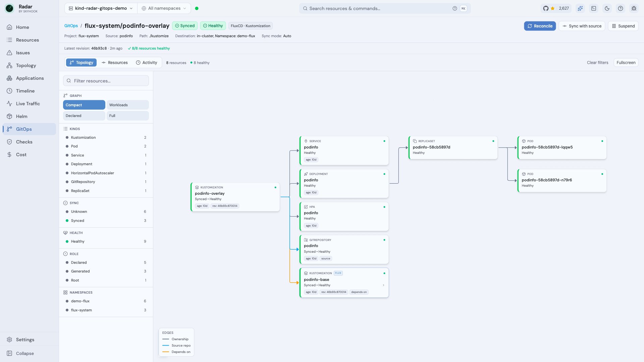This screenshot has width=644, height=362.
Task: Click Sync with source button
Action: point(582,26)
